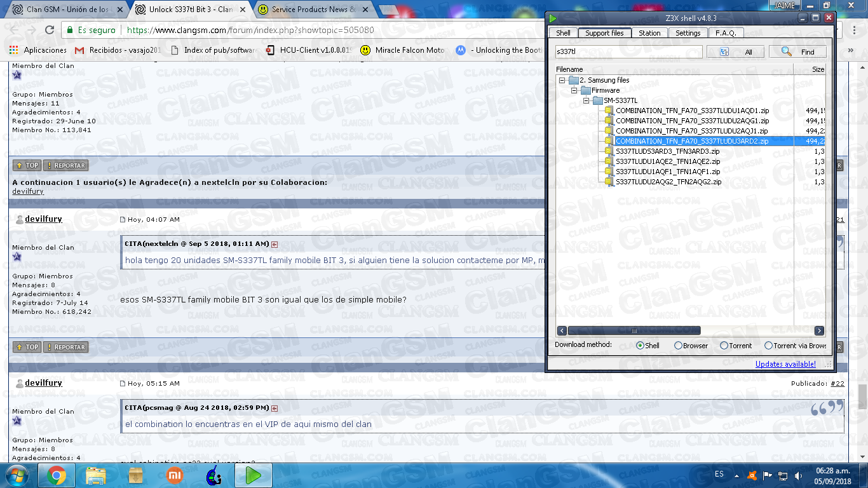The height and width of the screenshot is (488, 868).
Task: Click Reportar button above devilfury 05:15 post
Action: 65,347
